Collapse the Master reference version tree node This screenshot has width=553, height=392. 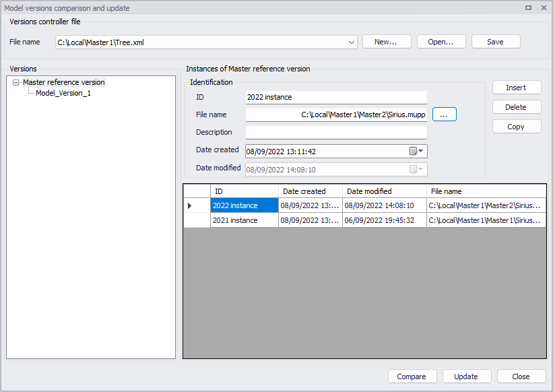[x=15, y=82]
